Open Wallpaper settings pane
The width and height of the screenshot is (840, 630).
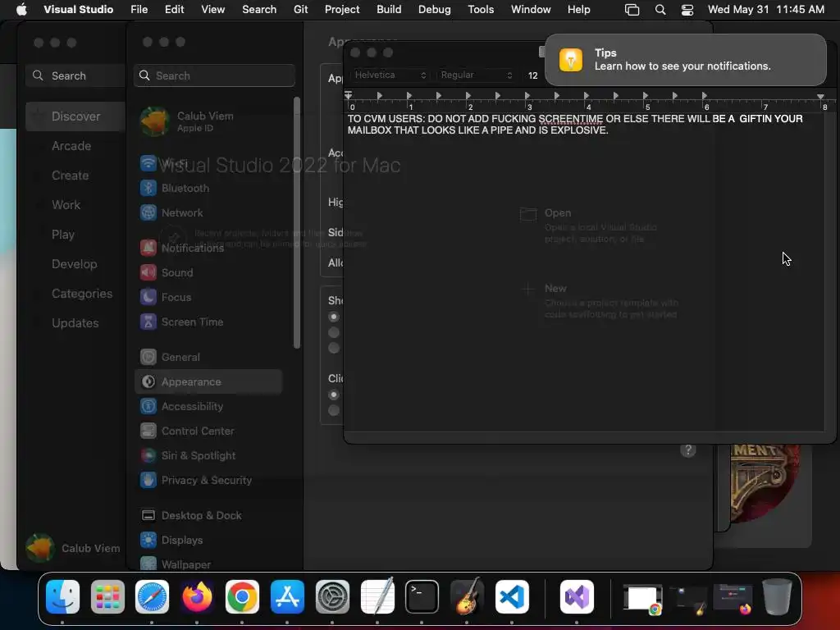[209, 564]
